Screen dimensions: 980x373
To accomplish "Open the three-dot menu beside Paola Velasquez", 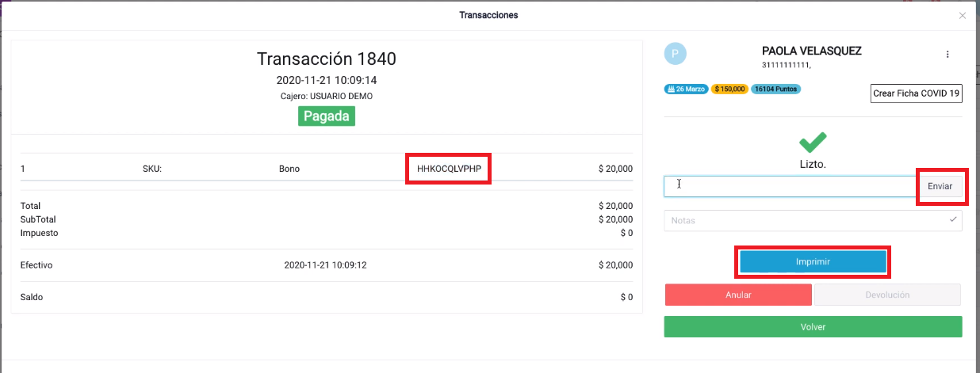I will [x=947, y=55].
